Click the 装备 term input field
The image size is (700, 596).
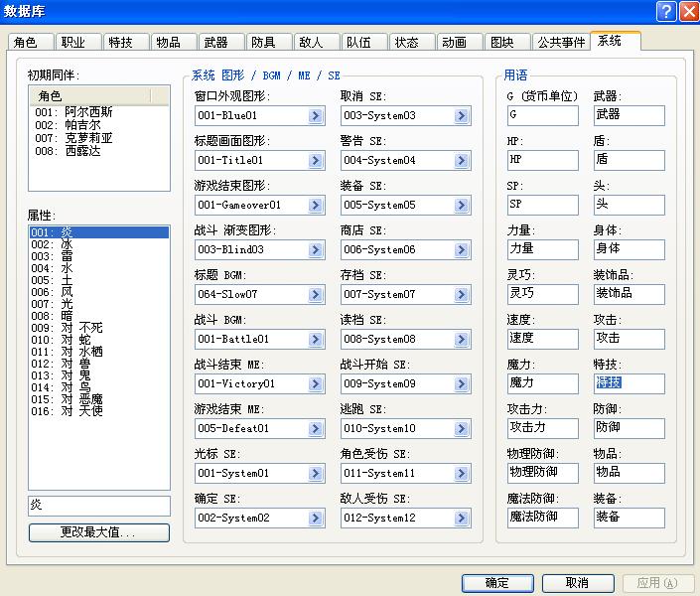630,518
